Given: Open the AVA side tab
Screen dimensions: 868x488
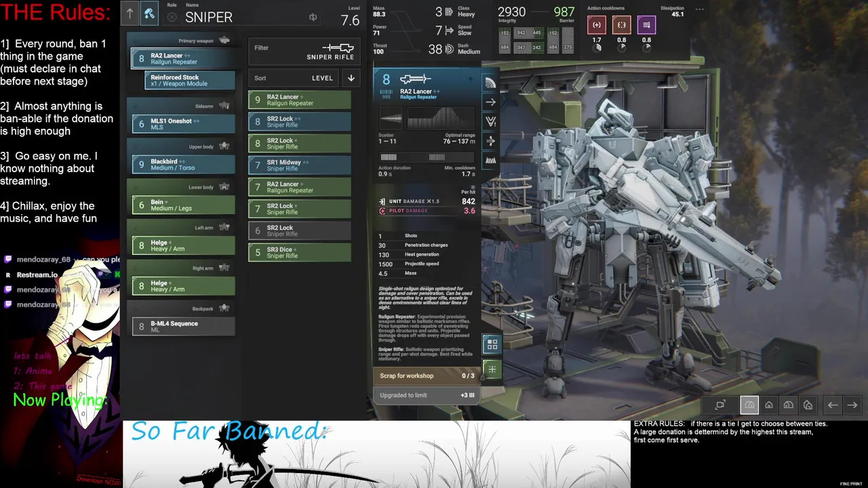Looking at the screenshot, I should (x=490, y=161).
